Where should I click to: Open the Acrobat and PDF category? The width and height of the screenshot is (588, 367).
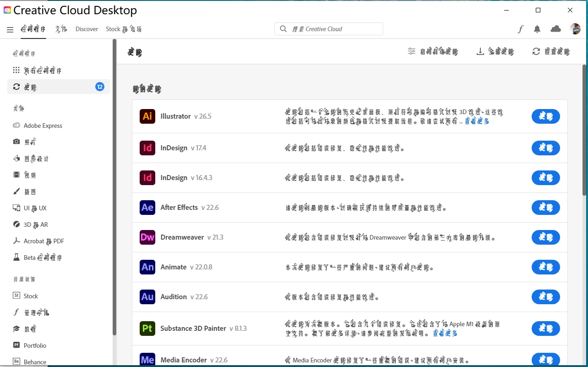coord(38,241)
